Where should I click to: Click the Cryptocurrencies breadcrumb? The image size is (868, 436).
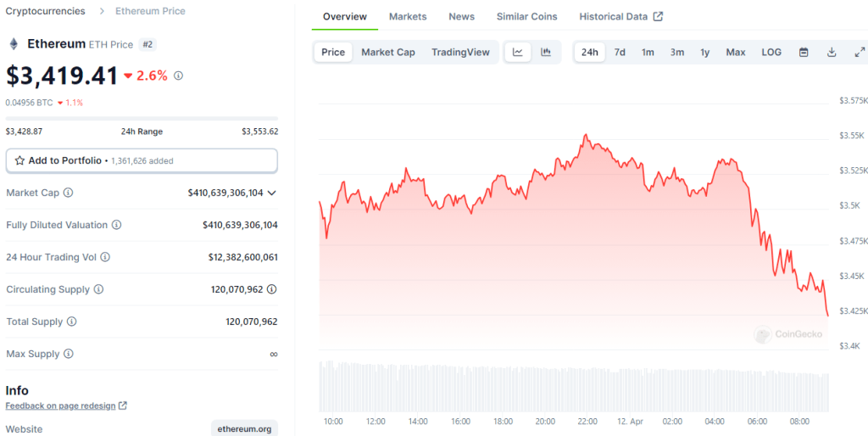(x=45, y=11)
